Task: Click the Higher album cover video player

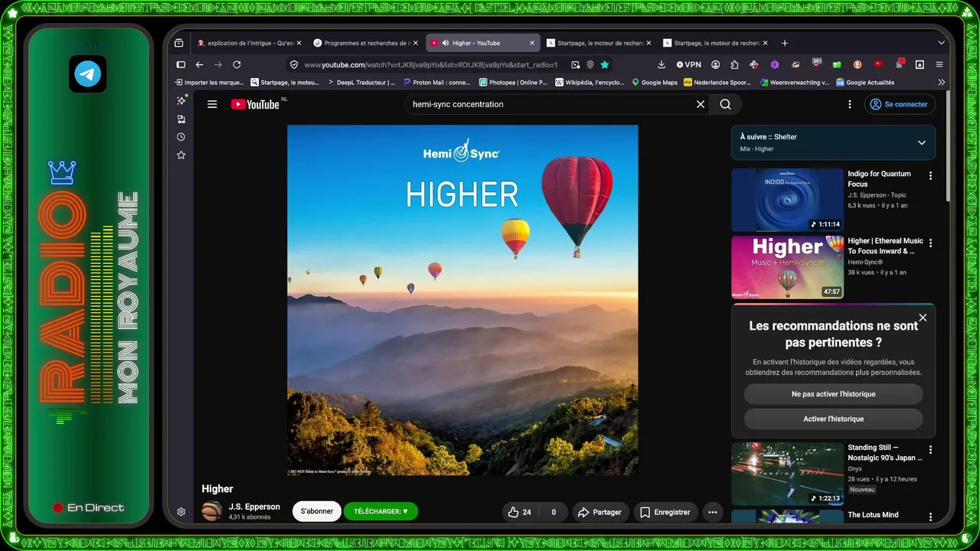Action: 462,300
